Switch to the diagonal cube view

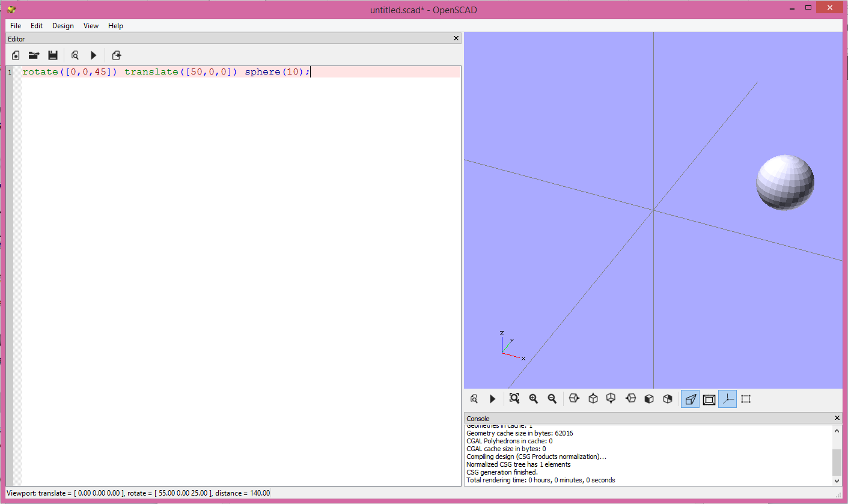pos(667,398)
